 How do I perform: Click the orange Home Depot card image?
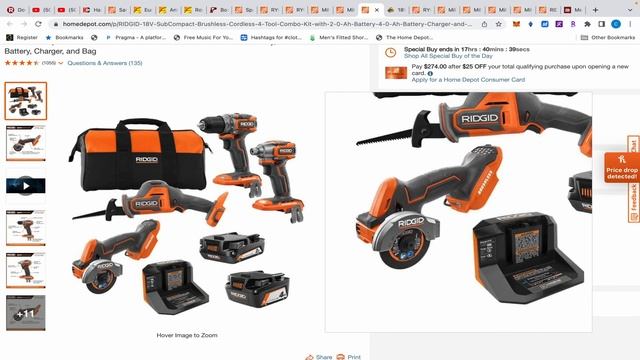[396, 73]
